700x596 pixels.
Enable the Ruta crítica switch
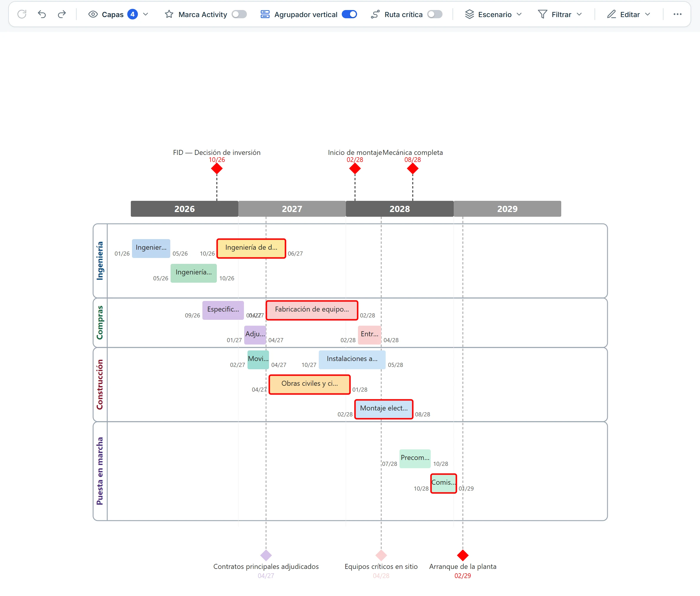435,14
